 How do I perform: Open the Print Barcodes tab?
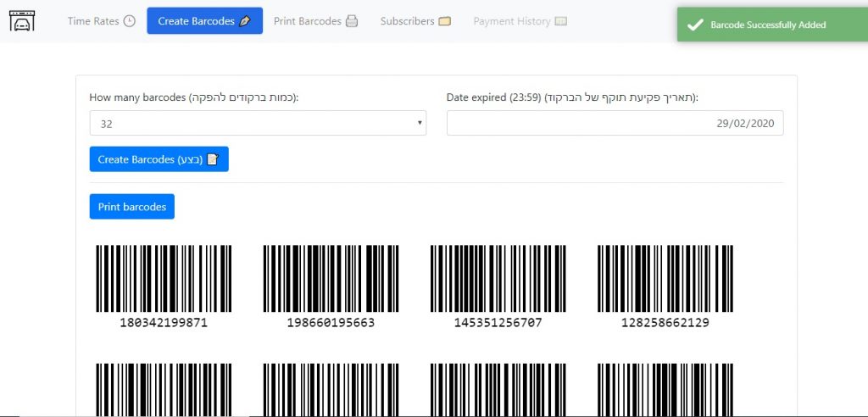[x=307, y=21]
